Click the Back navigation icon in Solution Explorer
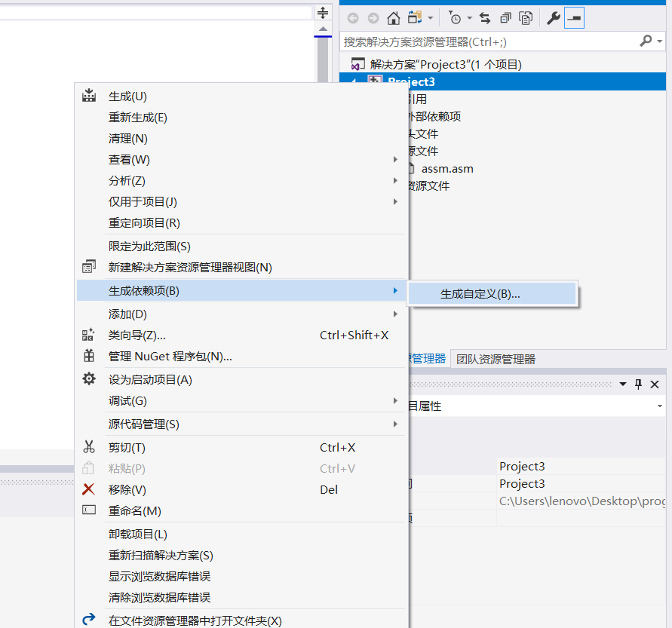 coord(353,18)
